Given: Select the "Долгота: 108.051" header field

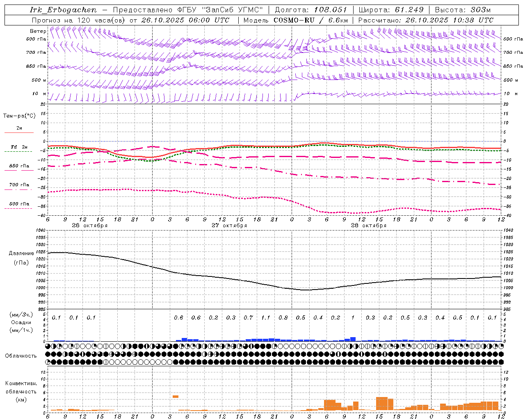Looking at the screenshot, I should [311, 10].
